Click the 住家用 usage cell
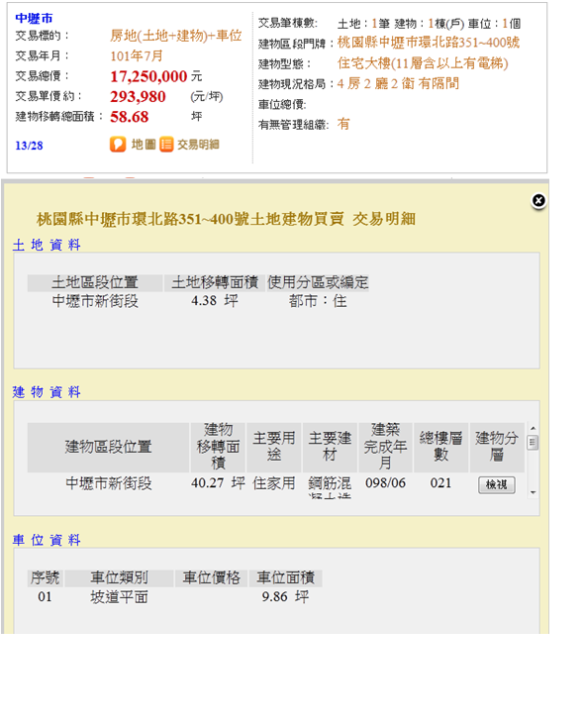 coord(274,483)
